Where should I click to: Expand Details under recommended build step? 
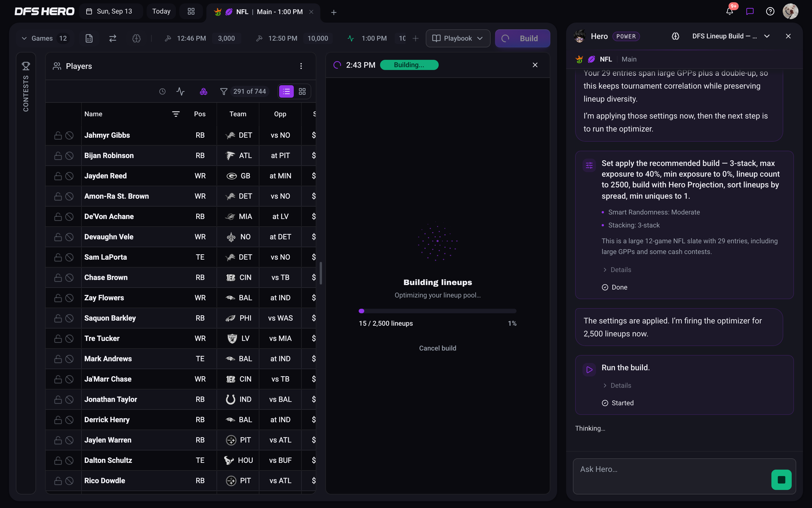(x=617, y=270)
